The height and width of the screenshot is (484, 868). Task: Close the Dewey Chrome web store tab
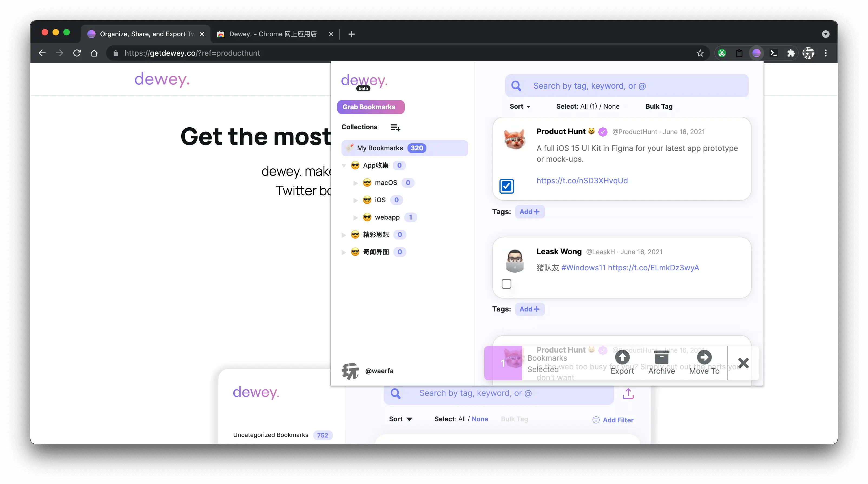pos(331,34)
